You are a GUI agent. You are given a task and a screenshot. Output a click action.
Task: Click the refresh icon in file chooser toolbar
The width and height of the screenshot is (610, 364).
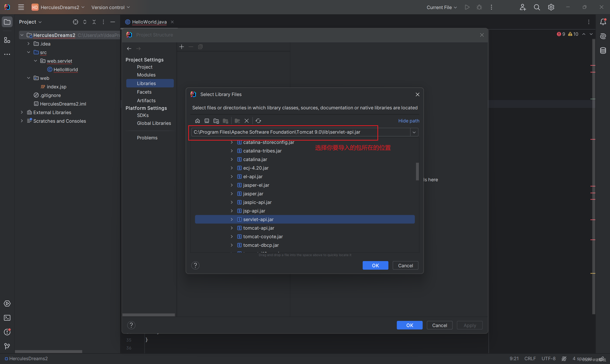coord(258,121)
